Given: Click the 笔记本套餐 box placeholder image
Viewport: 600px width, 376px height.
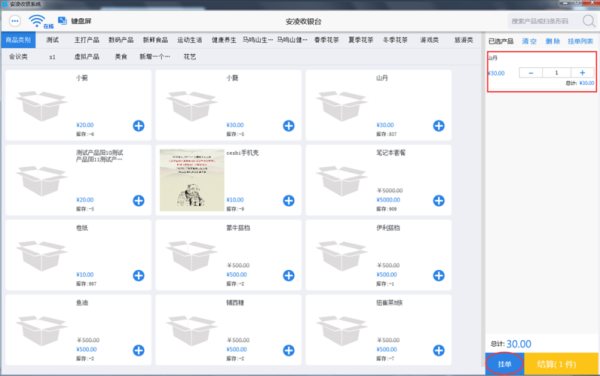Looking at the screenshot, I should 342,181.
